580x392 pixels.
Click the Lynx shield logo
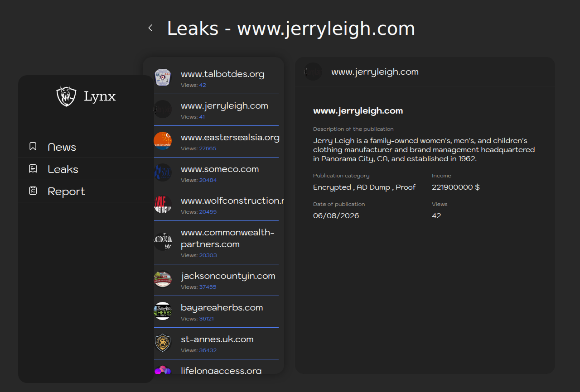(x=66, y=96)
